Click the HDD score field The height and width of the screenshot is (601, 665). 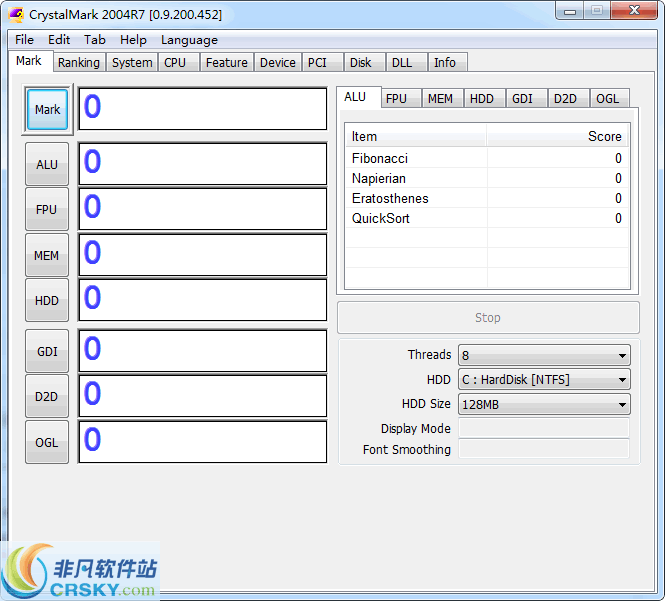pos(203,300)
